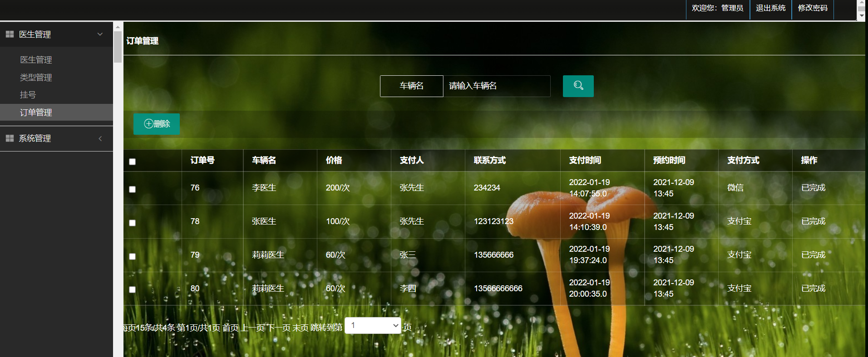Click the plus icon on 删除 button
This screenshot has width=868, height=357.
tap(148, 123)
